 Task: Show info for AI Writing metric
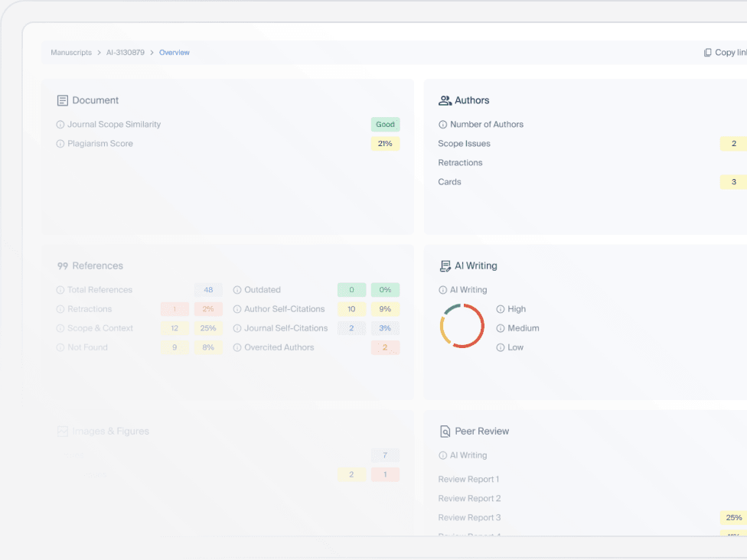[442, 290]
